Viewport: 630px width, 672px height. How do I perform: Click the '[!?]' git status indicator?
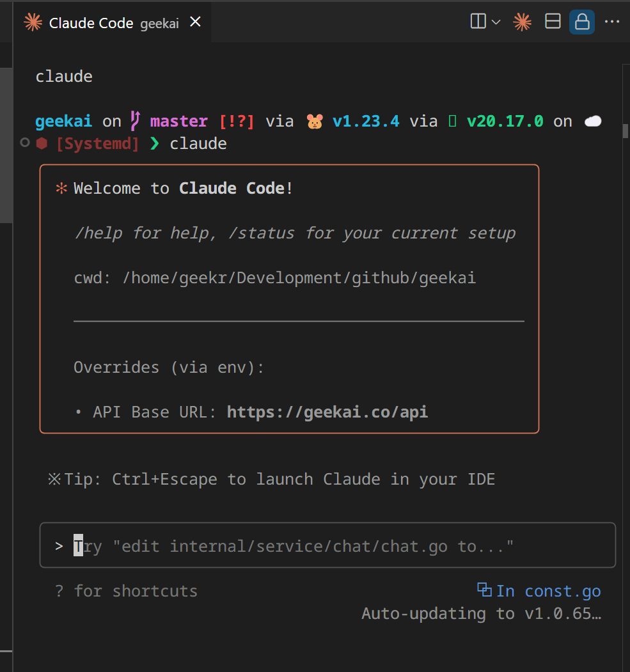point(237,121)
